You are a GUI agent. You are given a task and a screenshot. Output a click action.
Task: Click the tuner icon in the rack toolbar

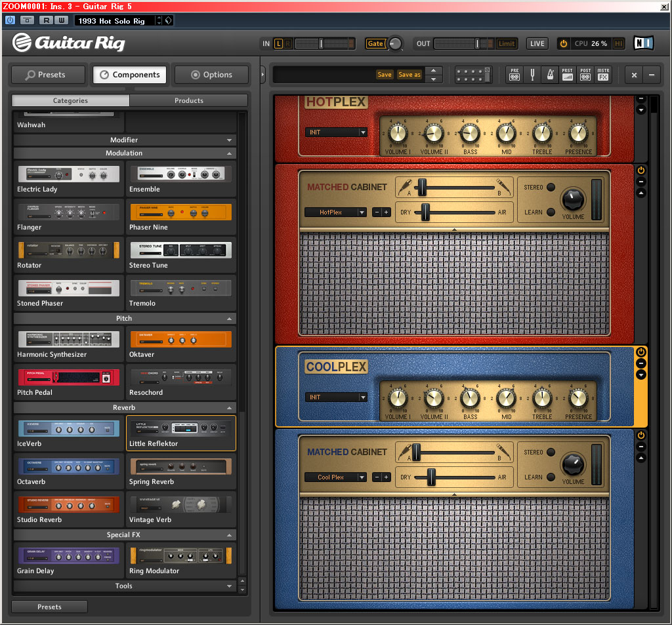click(x=532, y=75)
